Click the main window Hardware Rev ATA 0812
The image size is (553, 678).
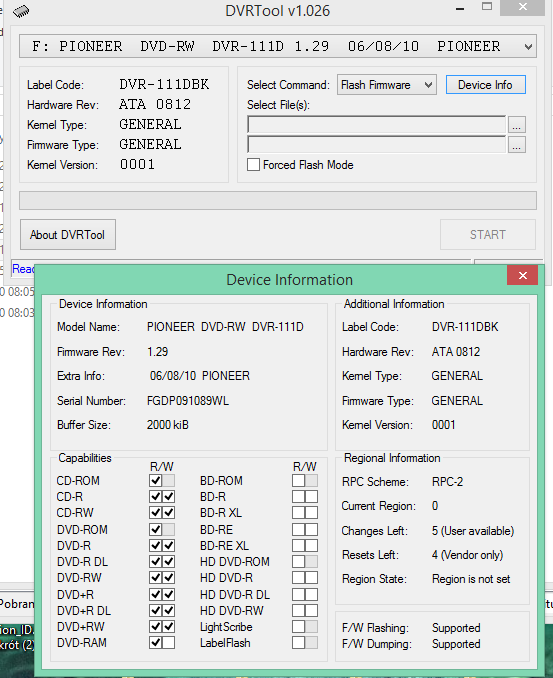pyautogui.click(x=155, y=104)
